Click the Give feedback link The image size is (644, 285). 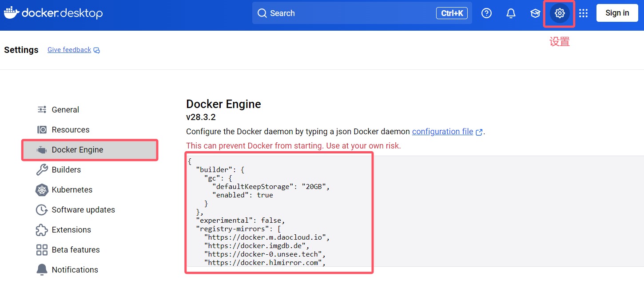[x=69, y=50]
